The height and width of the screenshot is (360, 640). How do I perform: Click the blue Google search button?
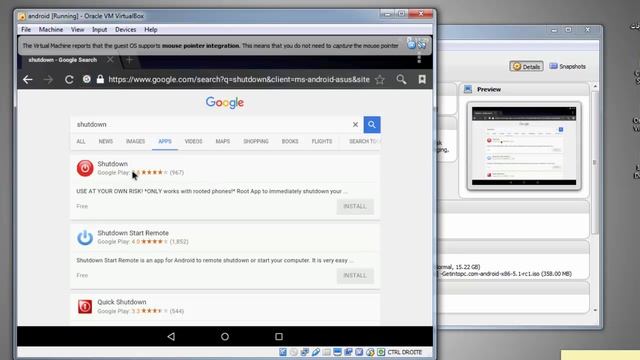coord(371,124)
